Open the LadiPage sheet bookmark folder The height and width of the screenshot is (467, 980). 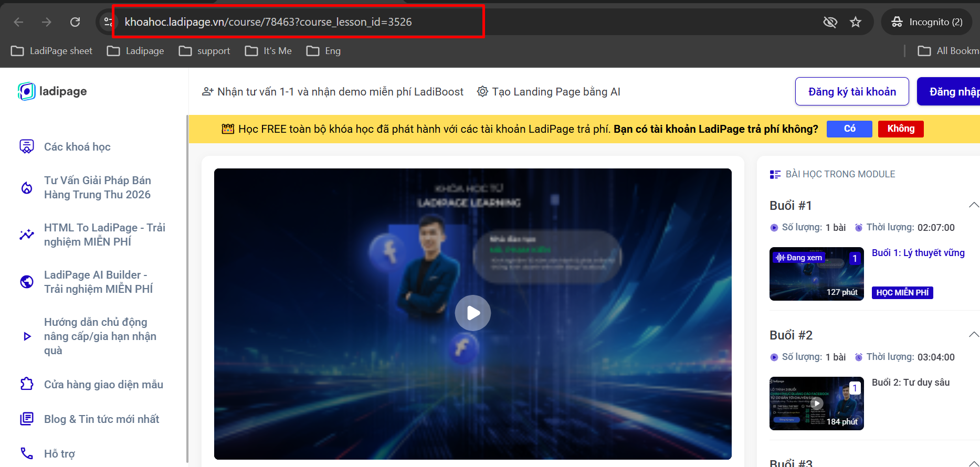pos(51,51)
